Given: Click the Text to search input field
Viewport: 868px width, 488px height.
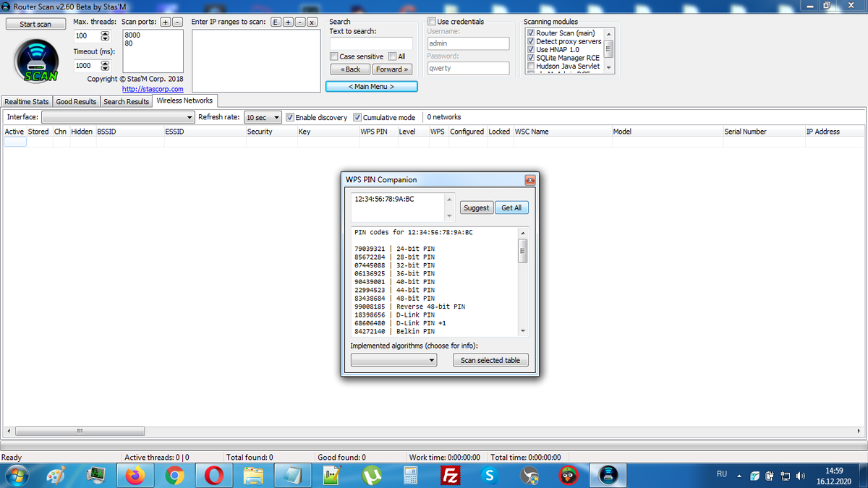Looking at the screenshot, I should (x=371, y=43).
